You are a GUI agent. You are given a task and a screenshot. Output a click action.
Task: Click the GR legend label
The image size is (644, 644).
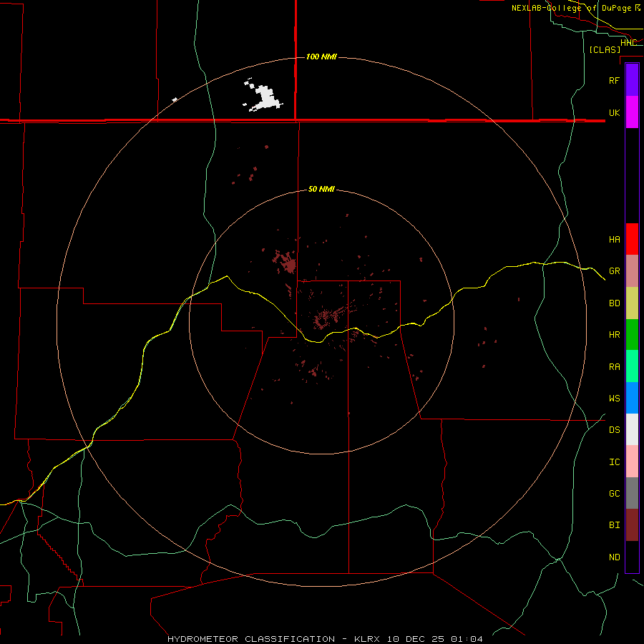[614, 270]
